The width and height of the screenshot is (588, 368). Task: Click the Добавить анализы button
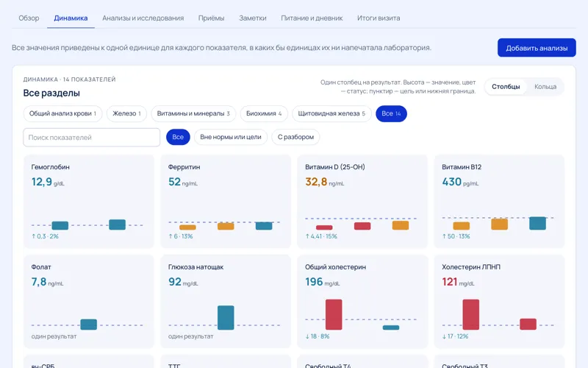tap(537, 48)
